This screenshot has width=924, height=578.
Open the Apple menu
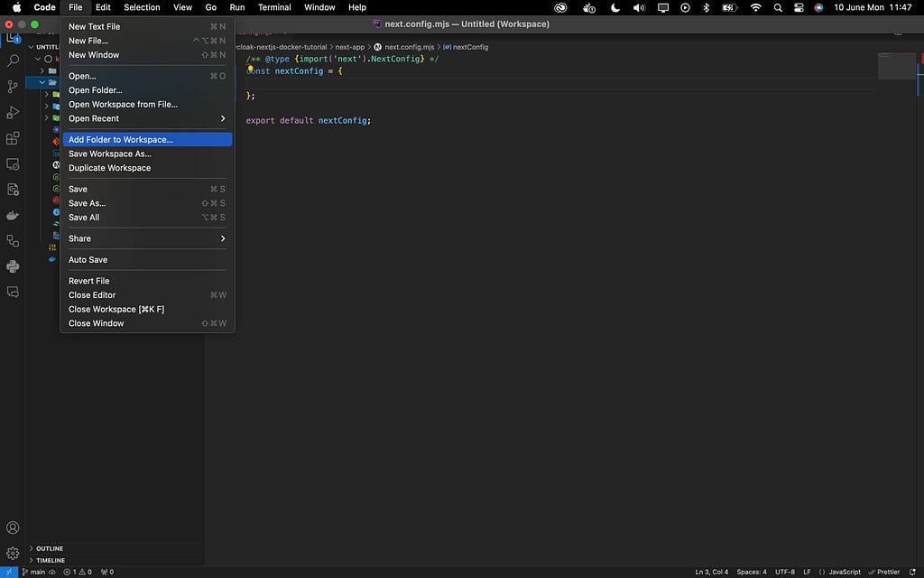[x=16, y=7]
